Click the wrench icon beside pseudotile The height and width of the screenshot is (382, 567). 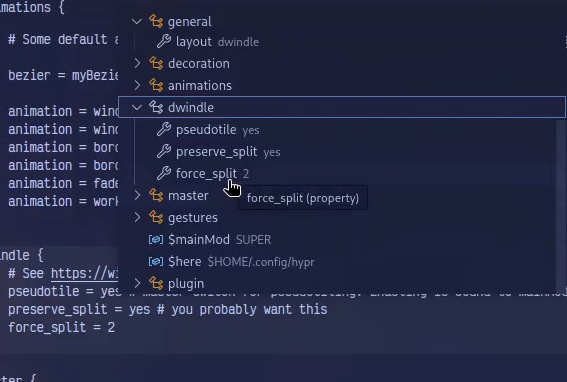click(x=164, y=129)
